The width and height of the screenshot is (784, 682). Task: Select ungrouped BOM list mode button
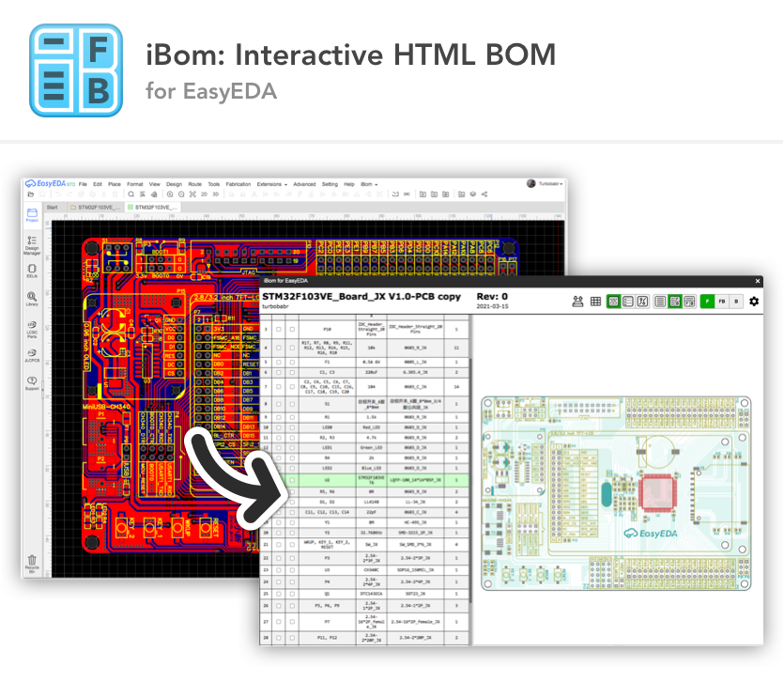point(628,302)
